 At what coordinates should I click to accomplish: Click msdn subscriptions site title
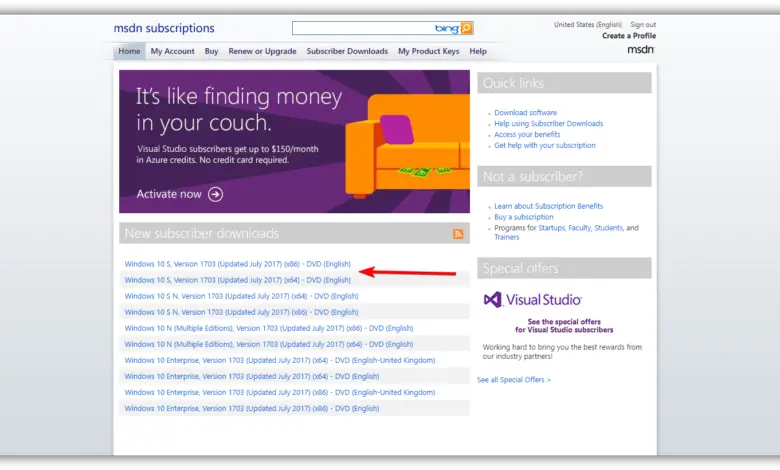[164, 28]
